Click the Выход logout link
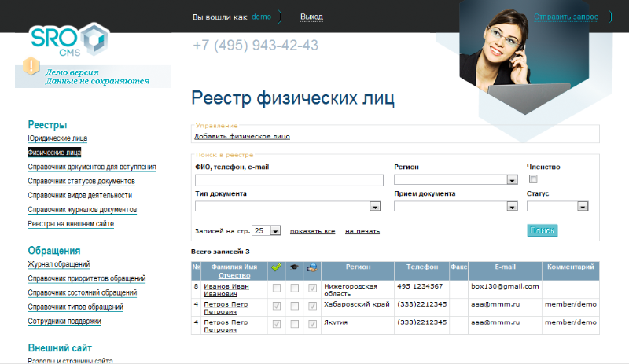The width and height of the screenshot is (629, 364). click(311, 17)
